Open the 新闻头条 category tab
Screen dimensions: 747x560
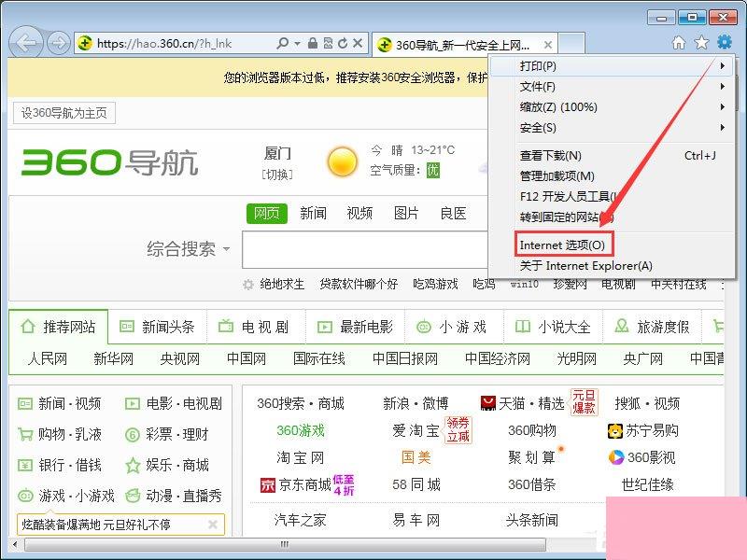tap(157, 327)
